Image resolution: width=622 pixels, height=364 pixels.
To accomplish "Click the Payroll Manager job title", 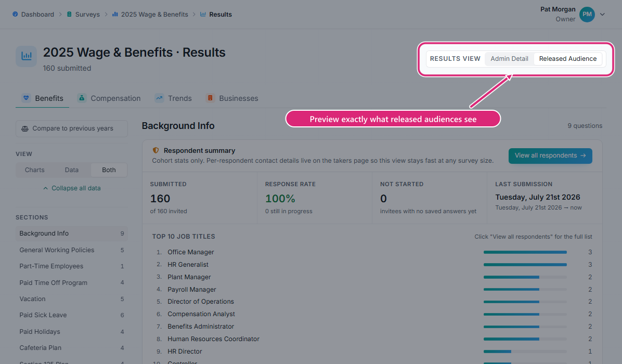I will [x=191, y=290].
